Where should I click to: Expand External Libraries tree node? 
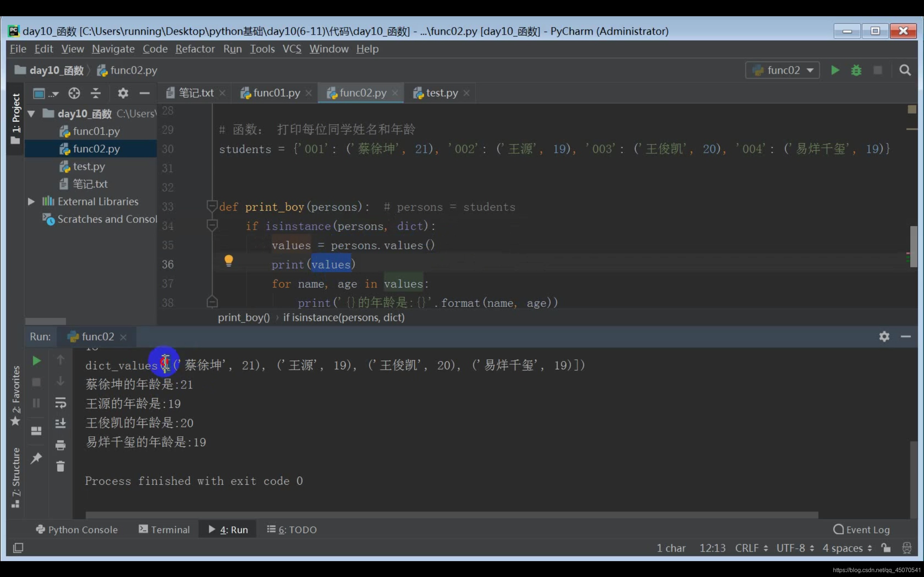[x=31, y=202]
